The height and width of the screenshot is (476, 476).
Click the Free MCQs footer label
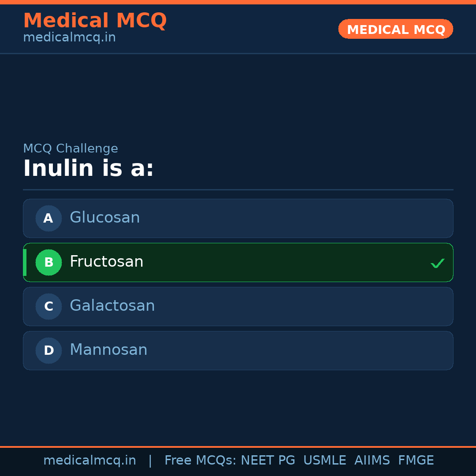click(x=200, y=461)
